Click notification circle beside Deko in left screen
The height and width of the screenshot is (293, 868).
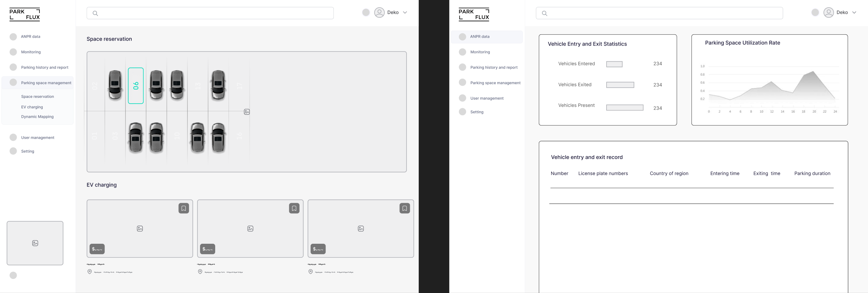[366, 12]
